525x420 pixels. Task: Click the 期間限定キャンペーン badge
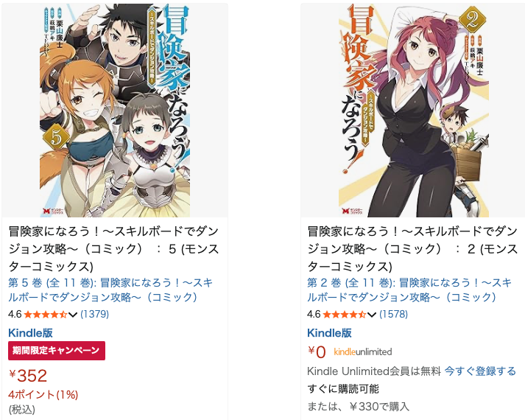coord(57,351)
